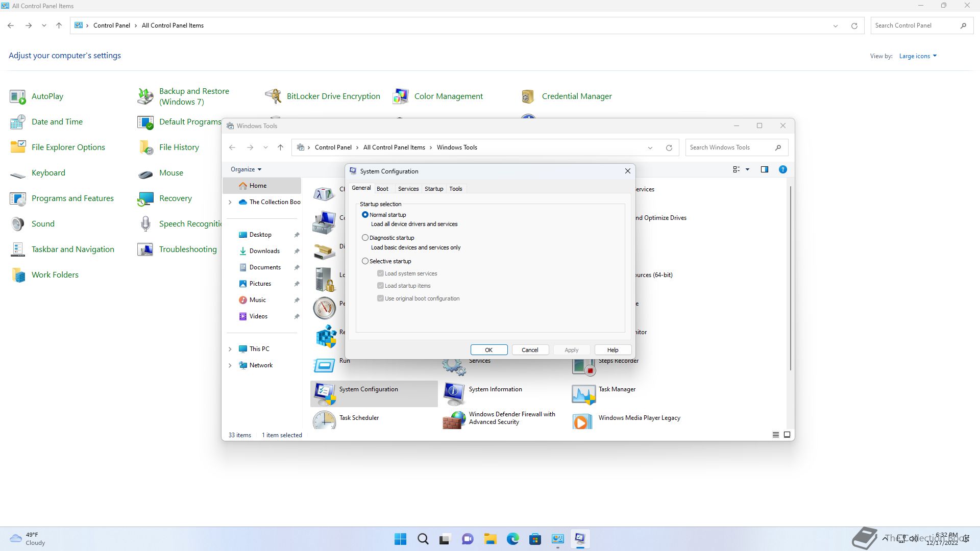980x551 pixels.
Task: Select Home in navigation pane
Action: coord(262,186)
